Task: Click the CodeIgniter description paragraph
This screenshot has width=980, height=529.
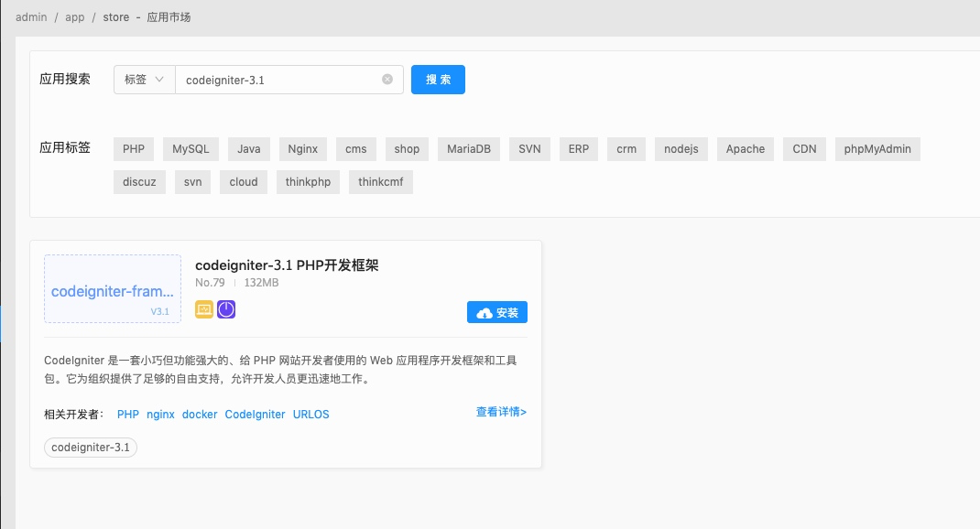Action: (x=280, y=369)
